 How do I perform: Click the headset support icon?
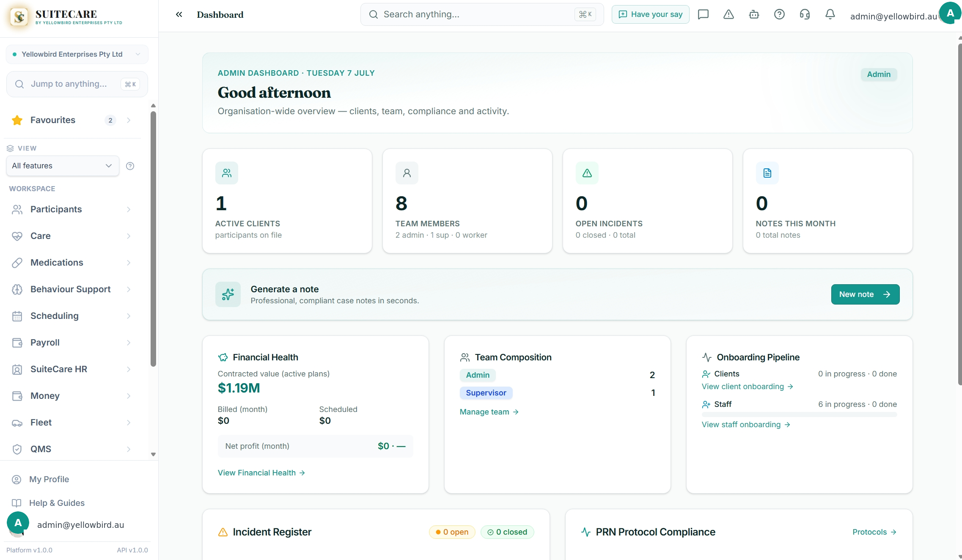pos(805,14)
